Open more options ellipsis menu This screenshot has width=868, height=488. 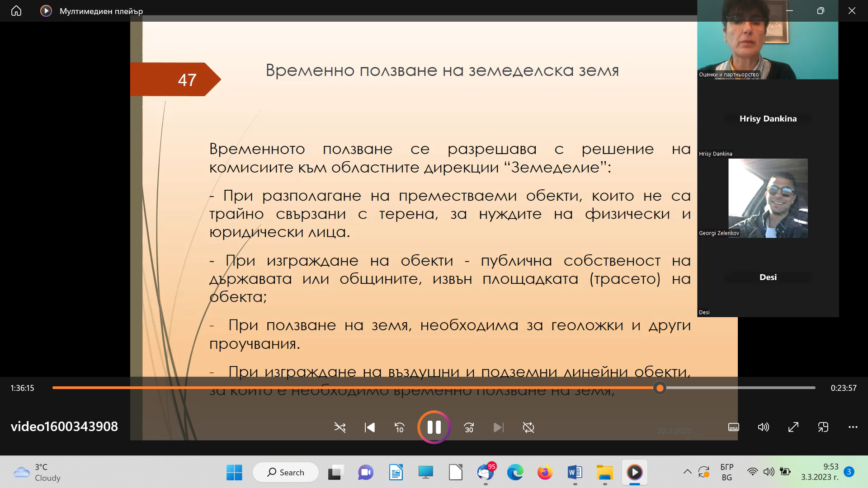coord(853,427)
